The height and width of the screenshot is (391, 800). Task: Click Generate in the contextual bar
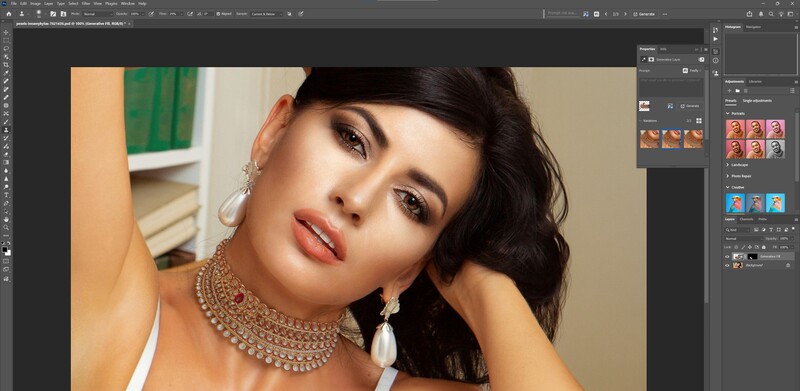[644, 14]
